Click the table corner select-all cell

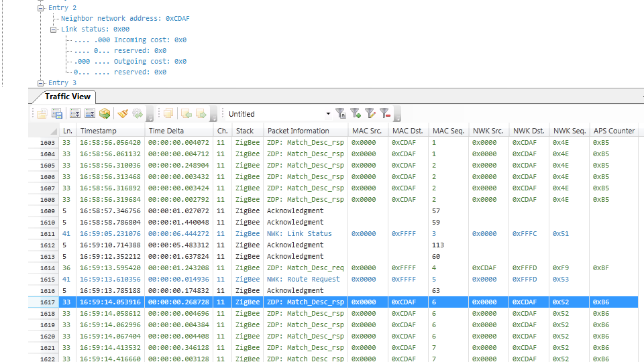point(44,131)
